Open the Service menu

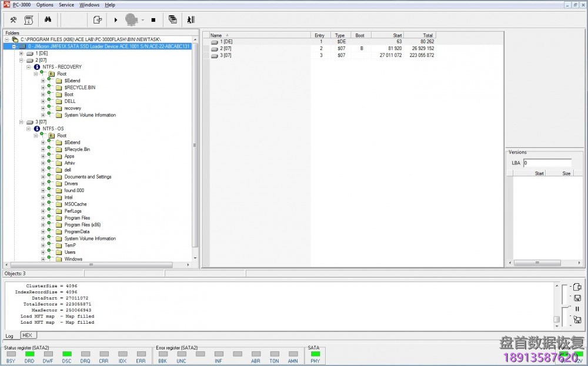[x=66, y=5]
